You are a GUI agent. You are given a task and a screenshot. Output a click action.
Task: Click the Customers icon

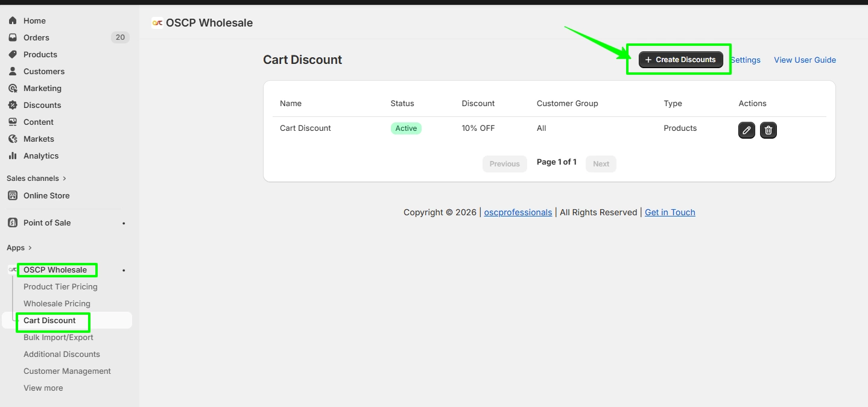point(12,71)
